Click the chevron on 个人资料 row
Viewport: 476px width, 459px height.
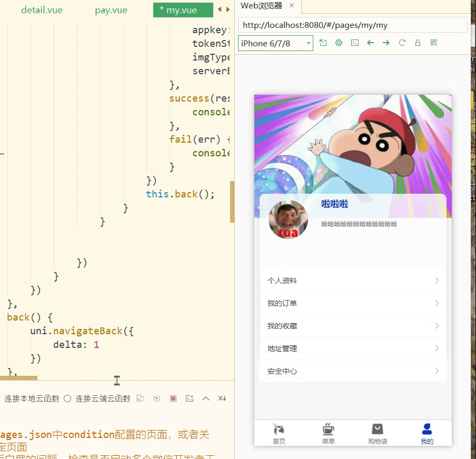click(437, 281)
